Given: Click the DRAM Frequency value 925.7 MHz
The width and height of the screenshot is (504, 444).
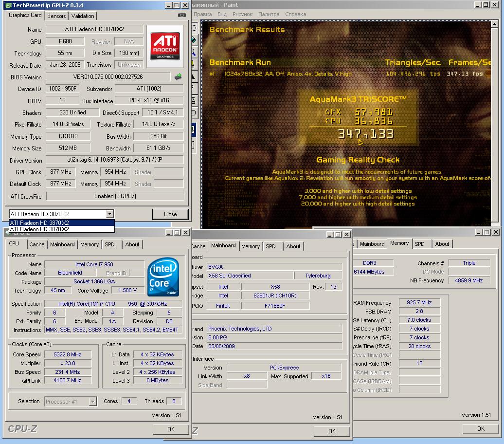Looking at the screenshot, I should point(419,302).
